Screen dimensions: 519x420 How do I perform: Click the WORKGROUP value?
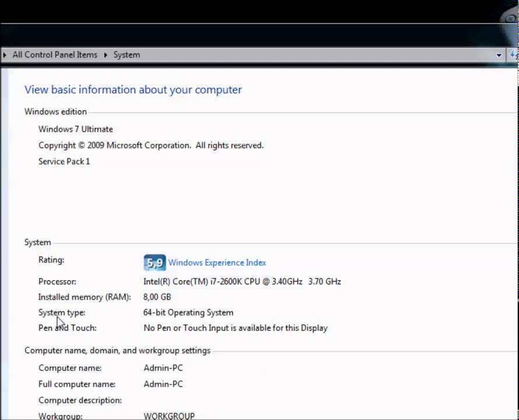tap(169, 416)
